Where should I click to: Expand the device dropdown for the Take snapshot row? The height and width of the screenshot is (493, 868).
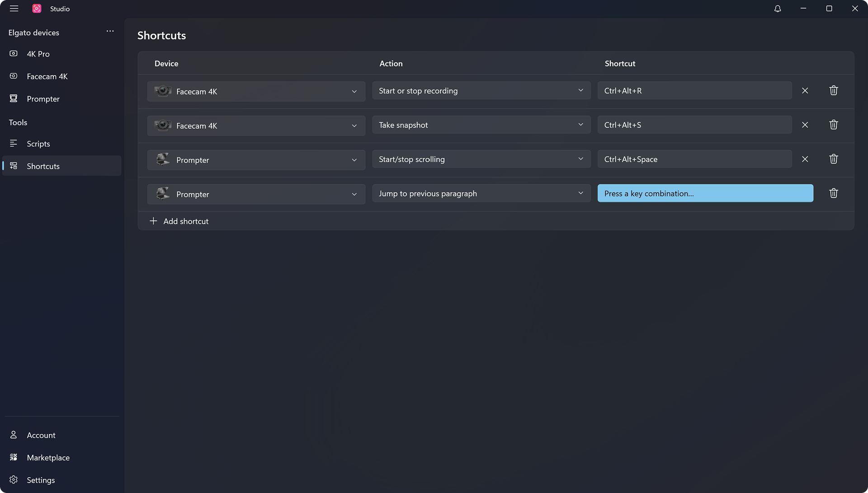point(256,126)
